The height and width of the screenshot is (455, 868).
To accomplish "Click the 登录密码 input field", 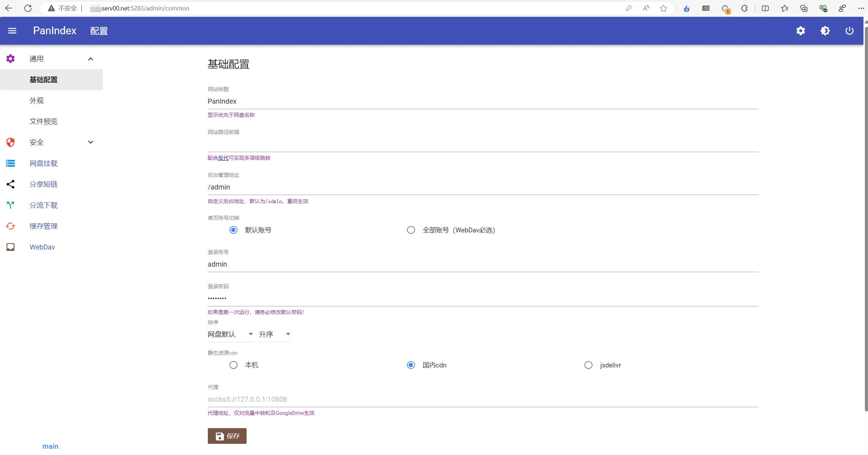I will pos(483,298).
